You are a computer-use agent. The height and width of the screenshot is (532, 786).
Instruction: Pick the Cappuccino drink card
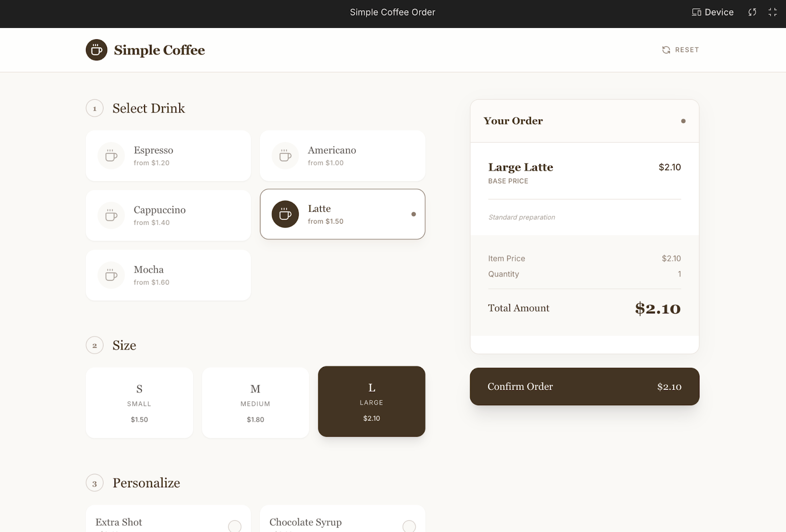click(x=168, y=215)
